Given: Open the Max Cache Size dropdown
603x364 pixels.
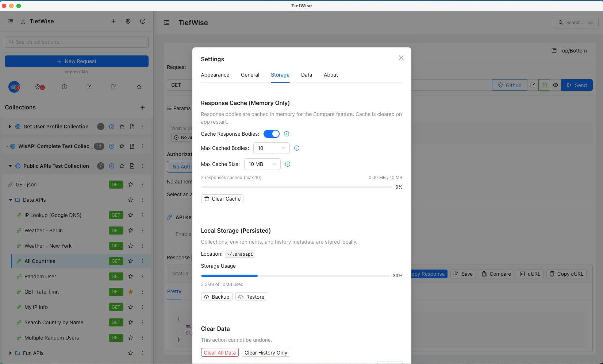Looking at the screenshot, I should click(262, 164).
